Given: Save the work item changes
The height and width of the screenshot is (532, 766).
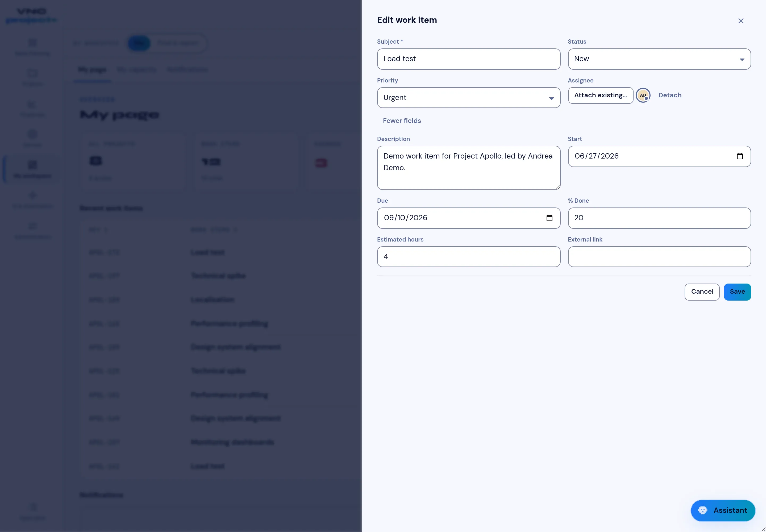Looking at the screenshot, I should 737,292.
